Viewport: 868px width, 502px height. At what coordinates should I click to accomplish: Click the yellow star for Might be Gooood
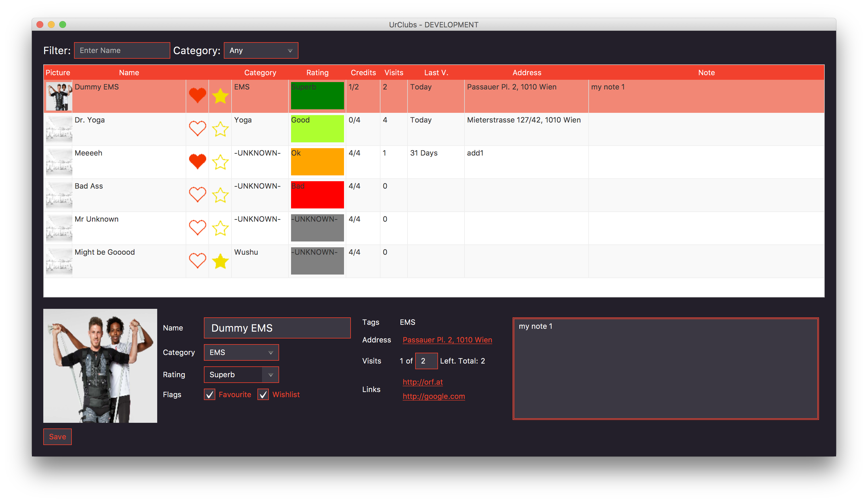point(220,261)
